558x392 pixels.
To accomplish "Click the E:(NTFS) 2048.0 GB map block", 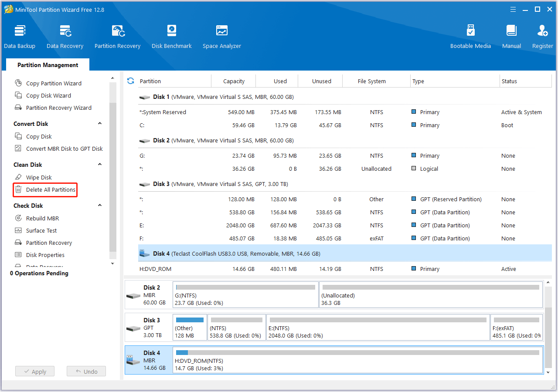I will coord(378,328).
